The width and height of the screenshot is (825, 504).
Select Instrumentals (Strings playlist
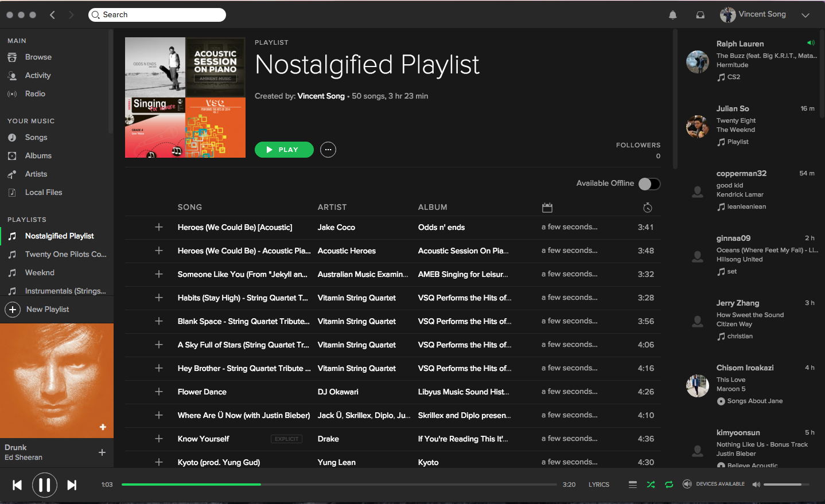65,291
